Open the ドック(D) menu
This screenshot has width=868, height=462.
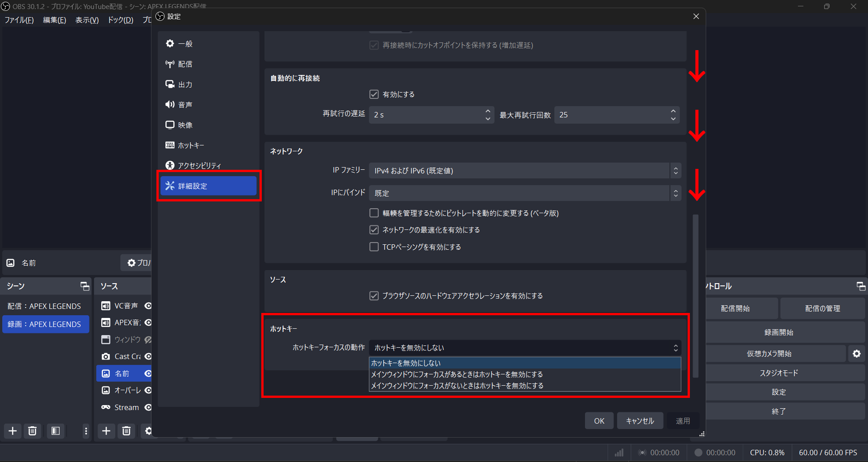pos(120,20)
